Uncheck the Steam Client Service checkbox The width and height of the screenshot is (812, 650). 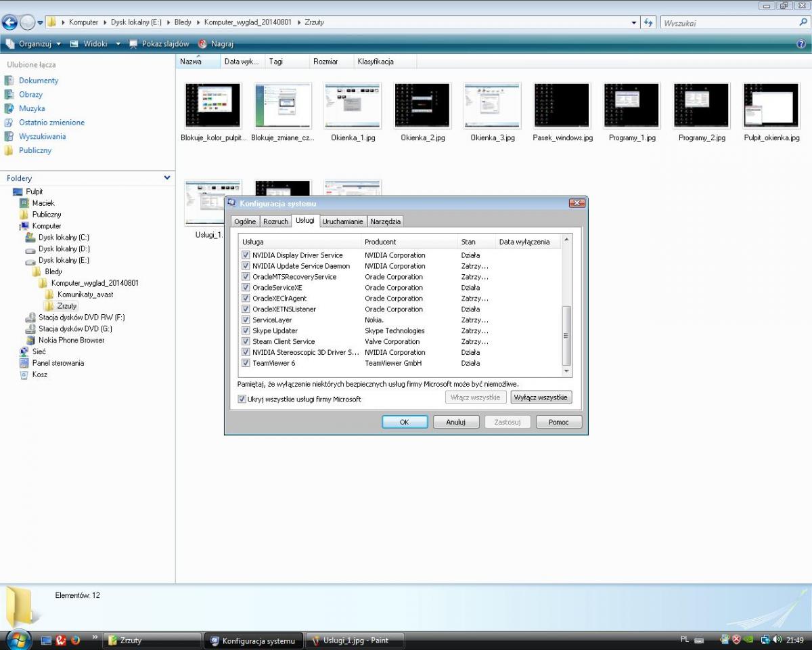(x=246, y=342)
